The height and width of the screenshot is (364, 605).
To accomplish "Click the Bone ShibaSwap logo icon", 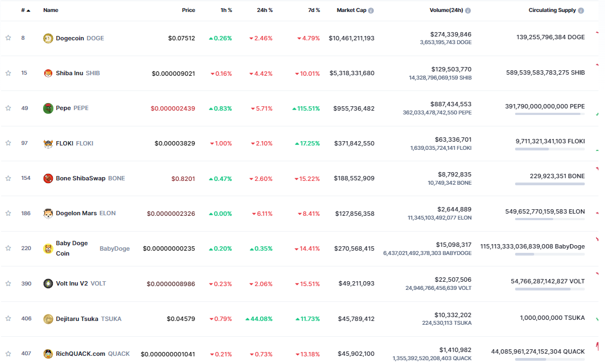I will point(48,178).
